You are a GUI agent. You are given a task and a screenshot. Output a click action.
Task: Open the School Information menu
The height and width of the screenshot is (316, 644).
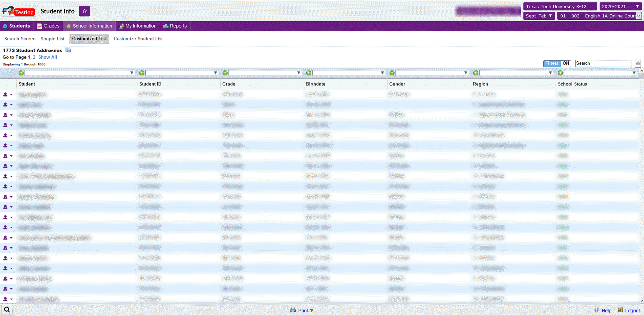[x=89, y=26]
